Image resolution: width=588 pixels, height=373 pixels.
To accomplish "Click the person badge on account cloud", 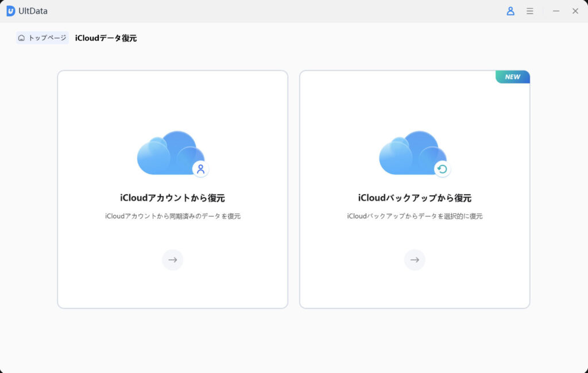I will point(200,169).
